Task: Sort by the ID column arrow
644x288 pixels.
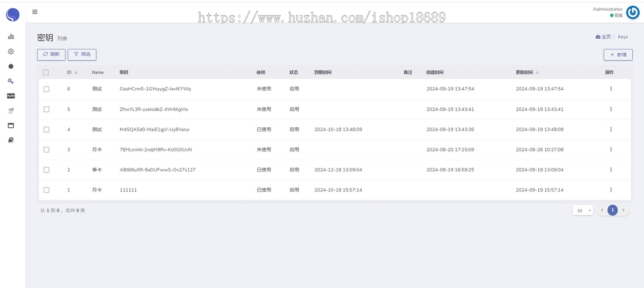Action: [x=76, y=72]
